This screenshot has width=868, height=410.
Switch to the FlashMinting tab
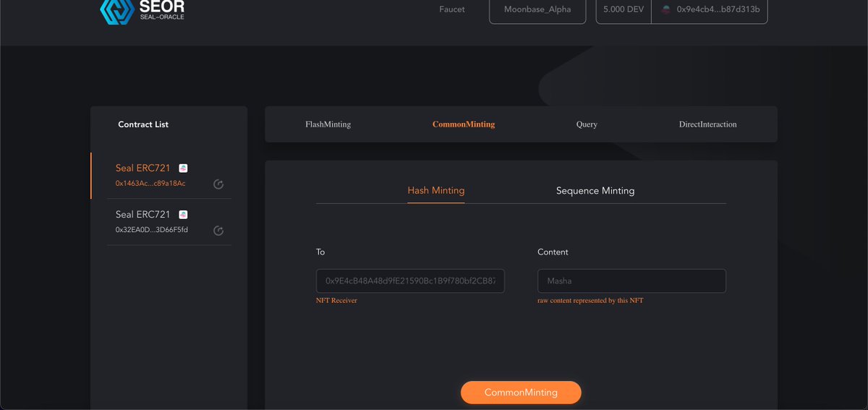[x=328, y=124]
